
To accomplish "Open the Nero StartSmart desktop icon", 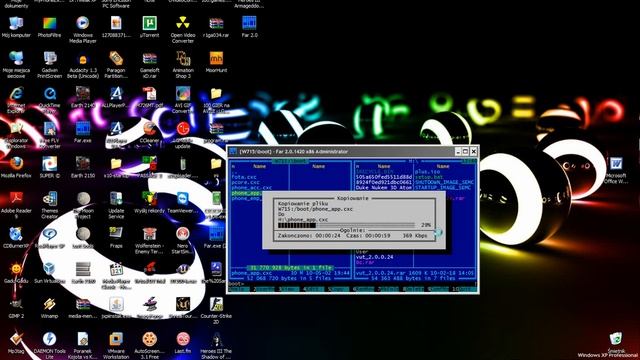I will [x=182, y=240].
